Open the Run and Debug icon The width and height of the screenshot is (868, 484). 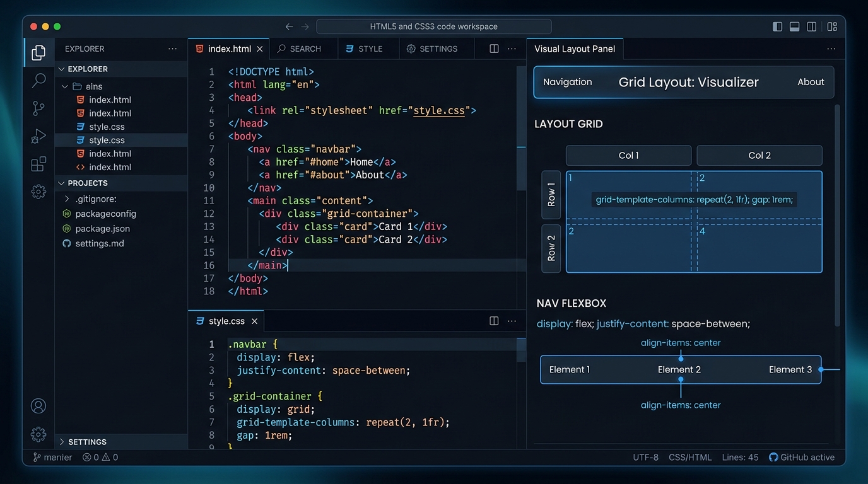click(x=38, y=135)
